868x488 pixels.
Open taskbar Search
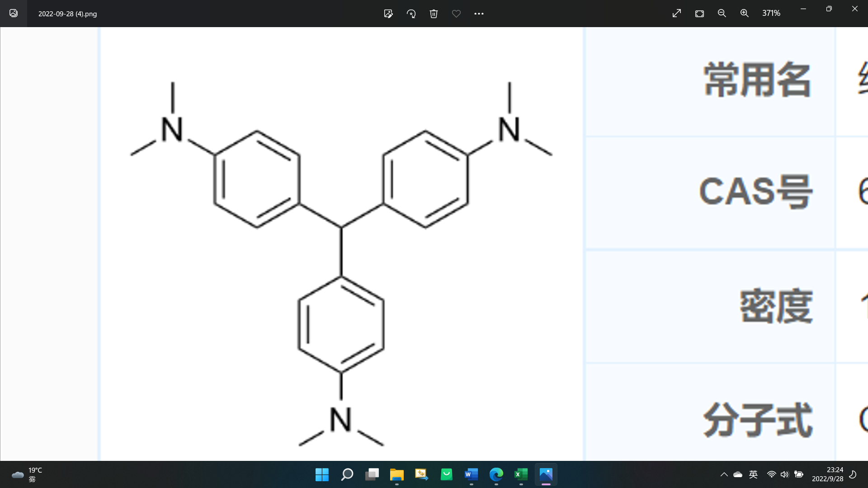[347, 474]
